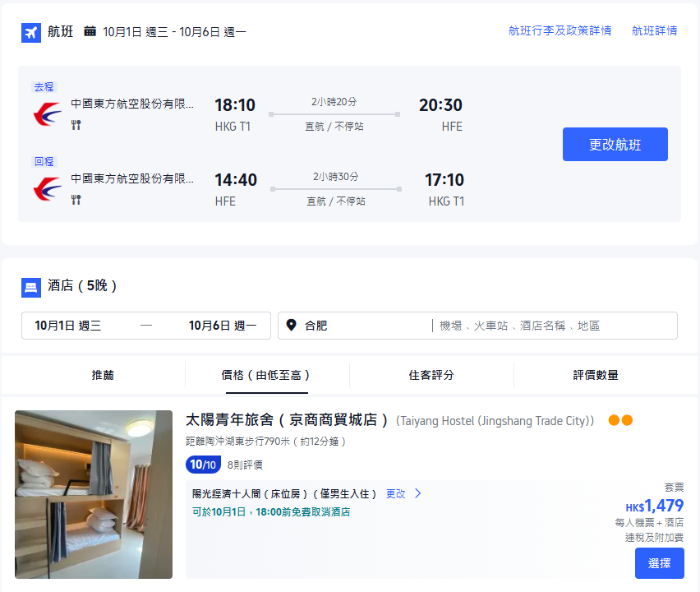Expand the room change options via the 更改 chevron
The width and height of the screenshot is (700, 592).
pos(417,493)
